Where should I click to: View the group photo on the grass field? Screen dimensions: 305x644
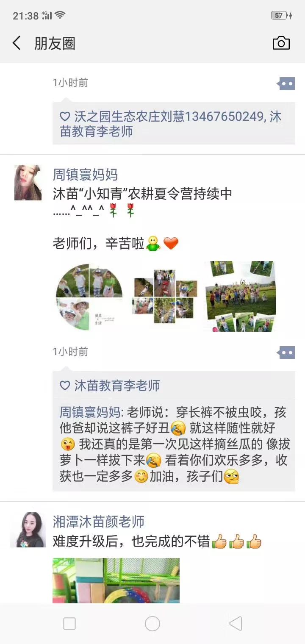point(240,297)
